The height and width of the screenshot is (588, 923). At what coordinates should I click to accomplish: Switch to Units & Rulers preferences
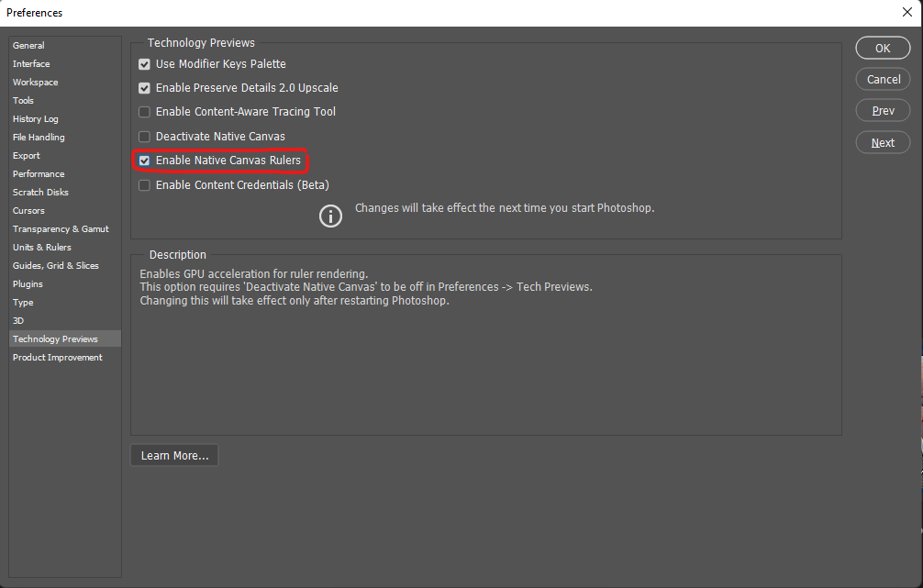[x=40, y=247]
